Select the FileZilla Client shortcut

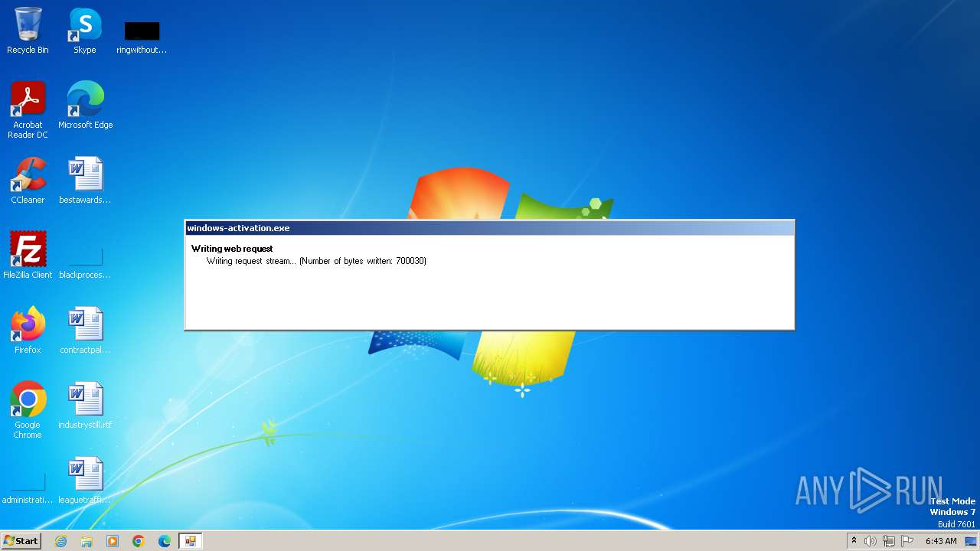(28, 256)
